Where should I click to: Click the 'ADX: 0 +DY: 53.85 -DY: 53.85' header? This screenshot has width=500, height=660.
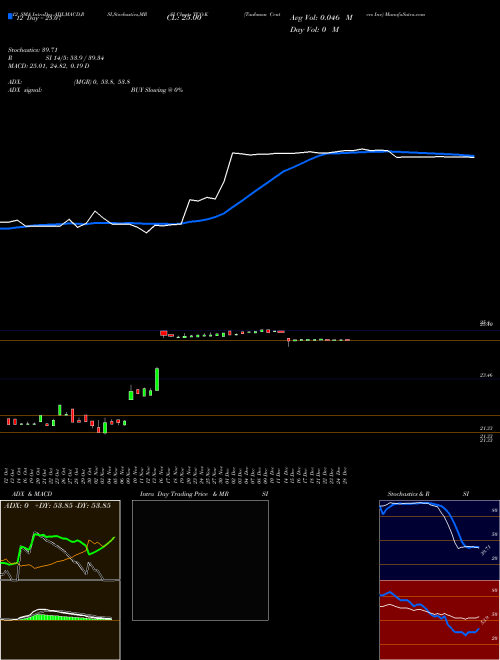pos(57,506)
